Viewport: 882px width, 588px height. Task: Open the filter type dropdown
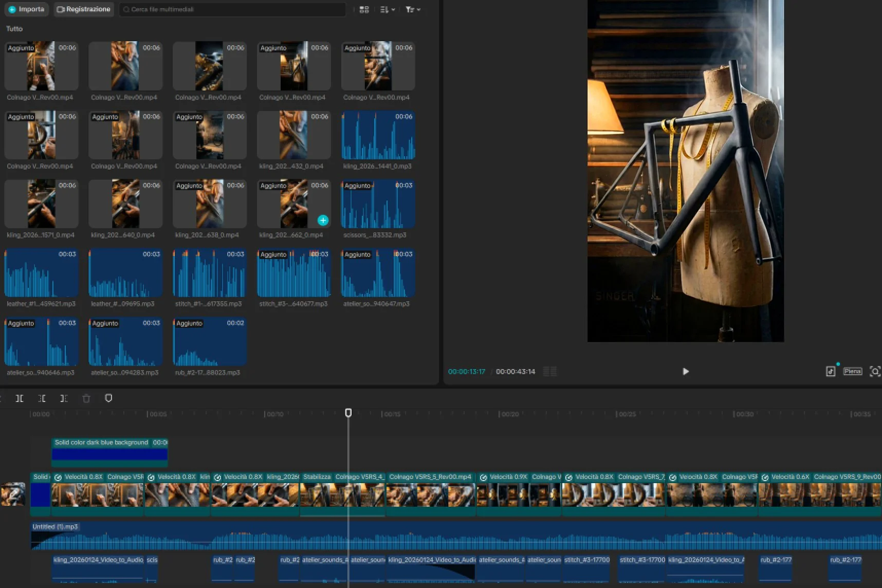coord(413,9)
